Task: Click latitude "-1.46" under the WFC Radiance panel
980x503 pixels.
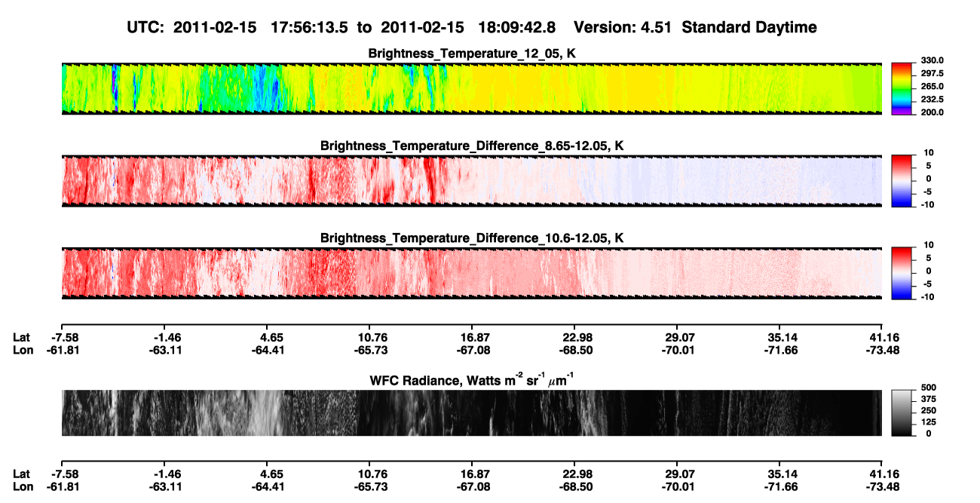Action: [167, 474]
